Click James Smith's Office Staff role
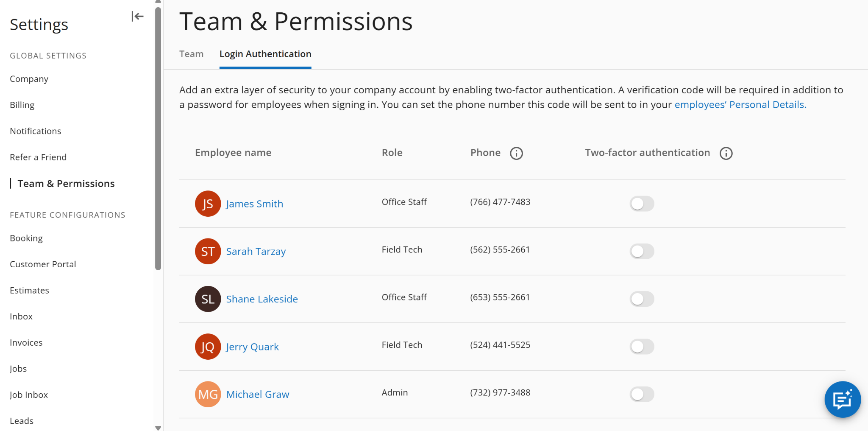Image resolution: width=868 pixels, height=431 pixels. 404,202
